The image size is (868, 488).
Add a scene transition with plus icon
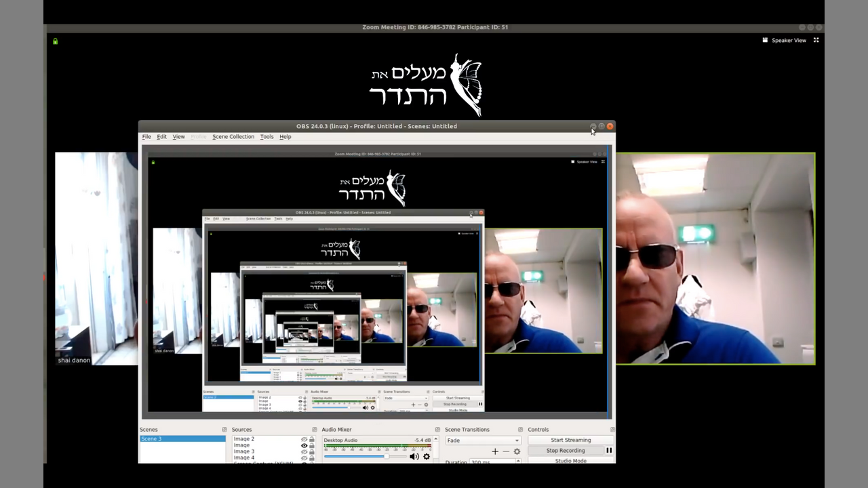[495, 451]
